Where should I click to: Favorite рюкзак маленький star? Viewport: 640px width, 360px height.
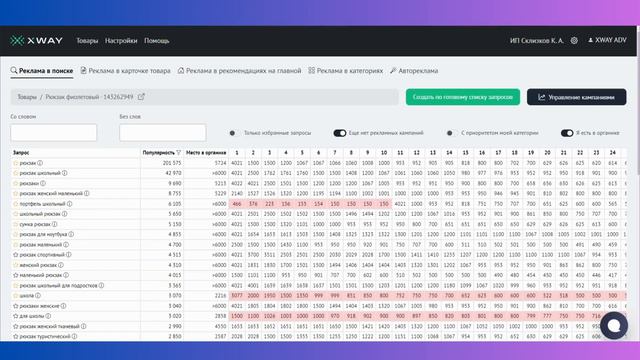pyautogui.click(x=16, y=244)
